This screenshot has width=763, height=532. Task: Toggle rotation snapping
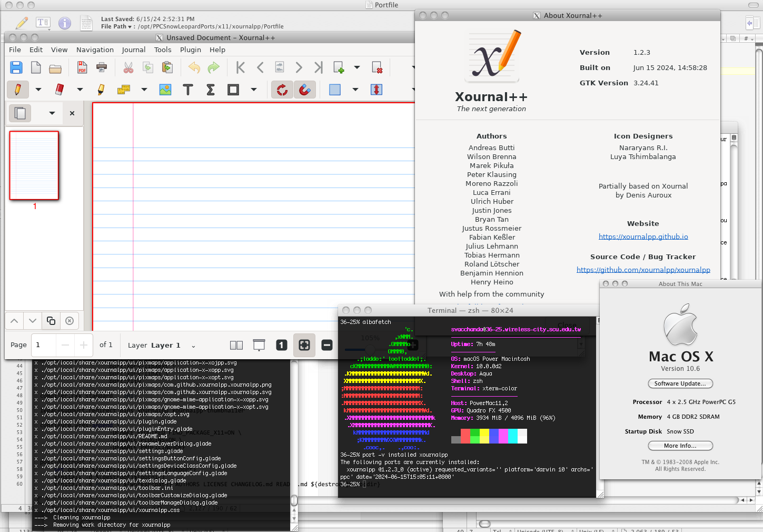point(282,90)
